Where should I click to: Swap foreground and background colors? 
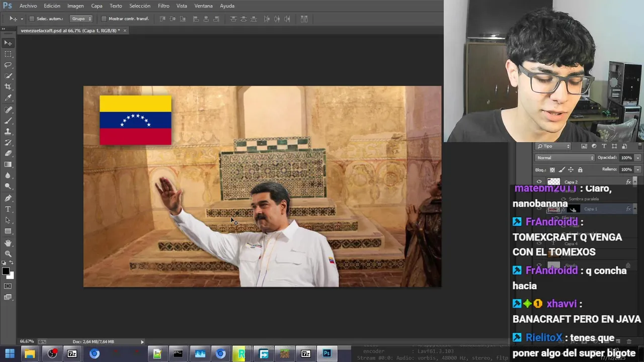point(12,263)
